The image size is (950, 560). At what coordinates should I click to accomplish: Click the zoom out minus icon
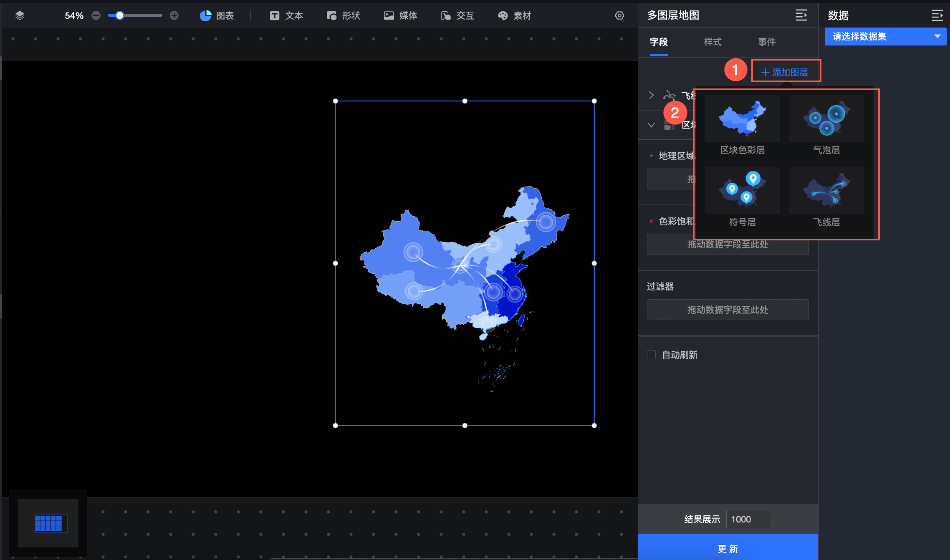point(96,15)
